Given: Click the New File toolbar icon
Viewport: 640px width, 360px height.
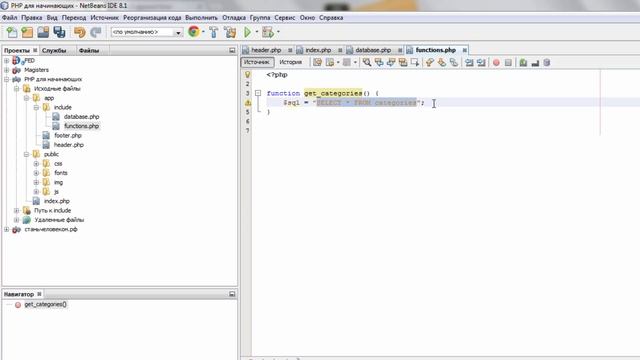Looking at the screenshot, I should click(x=12, y=32).
